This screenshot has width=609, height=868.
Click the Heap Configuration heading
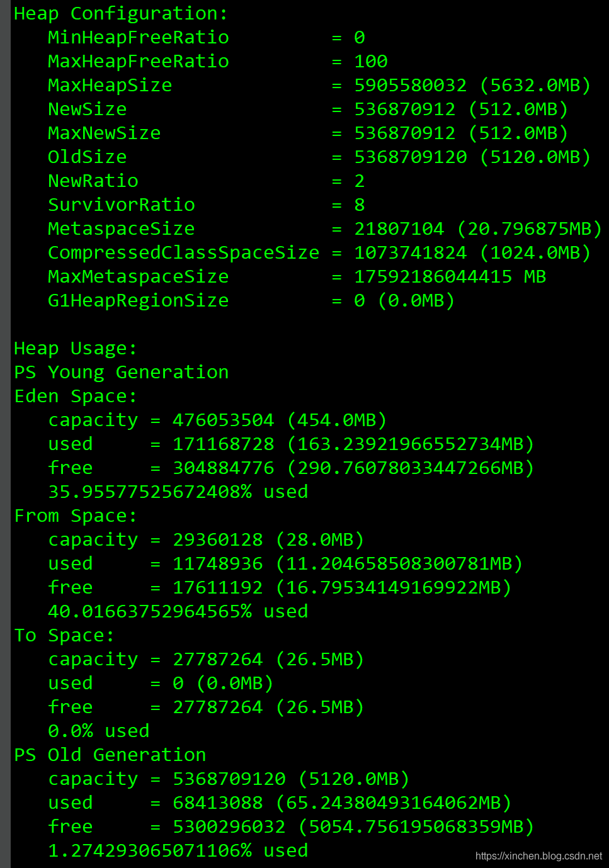tap(121, 13)
